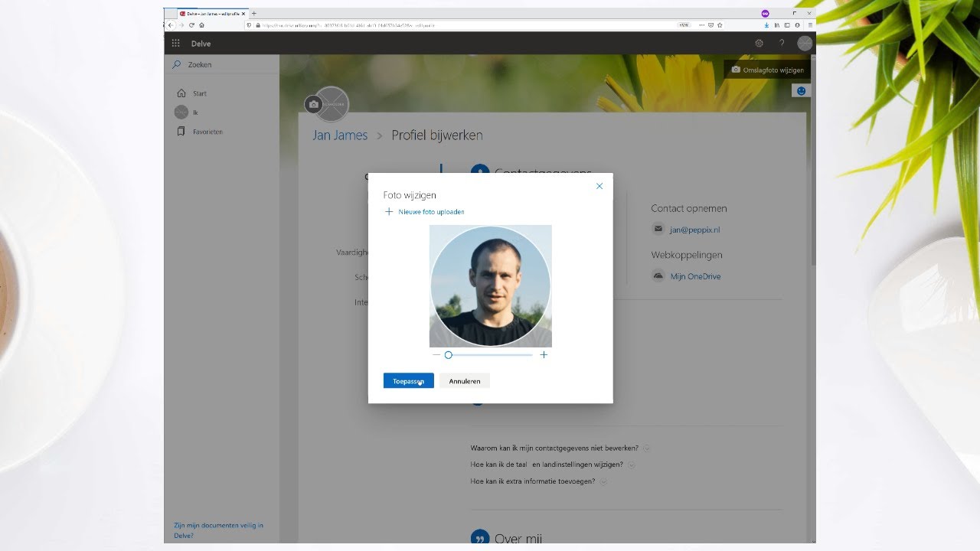This screenshot has width=980, height=551.
Task: Click Toepassen to apply the photo
Action: (x=409, y=380)
